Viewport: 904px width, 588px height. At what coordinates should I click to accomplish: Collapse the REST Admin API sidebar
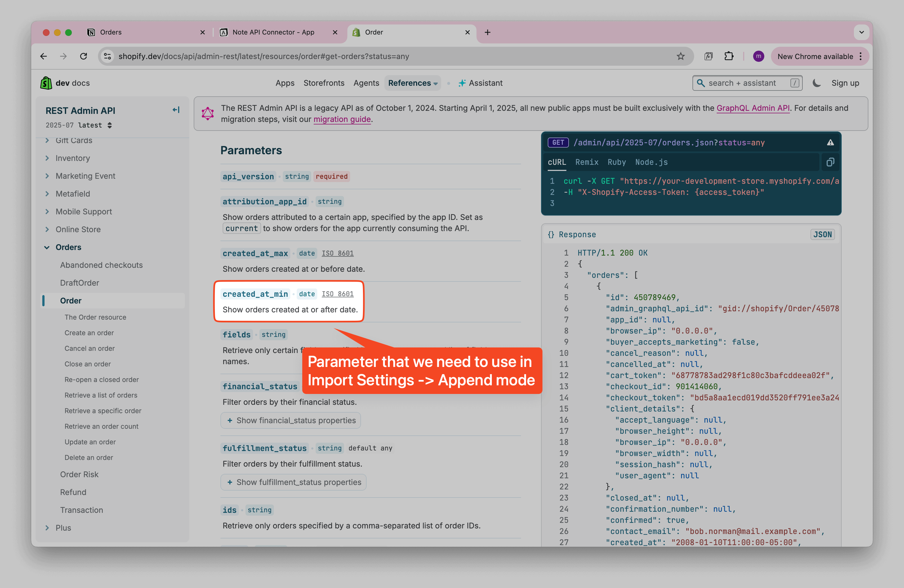pos(176,110)
